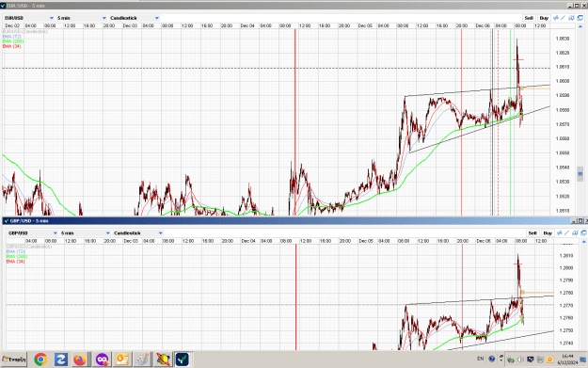Click Buy button in GBP/USD chart
This screenshot has width=588, height=368.
(548, 233)
